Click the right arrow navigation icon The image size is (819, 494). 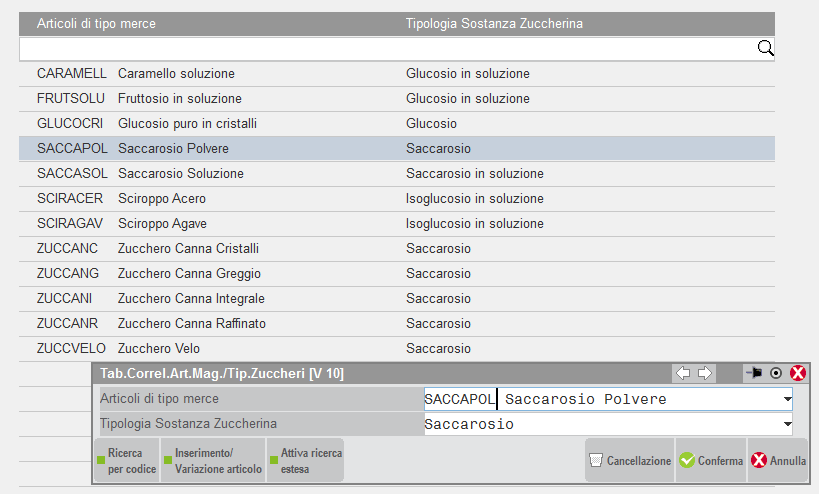705,373
